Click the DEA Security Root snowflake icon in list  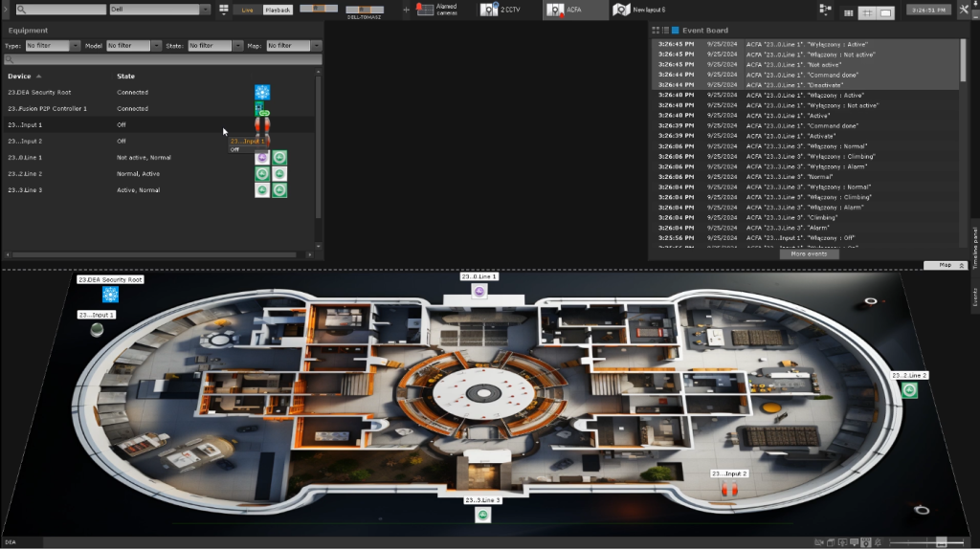coord(262,93)
